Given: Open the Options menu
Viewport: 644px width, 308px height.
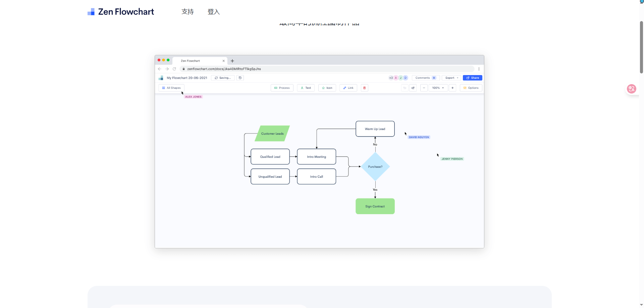Looking at the screenshot, I should coord(471,88).
